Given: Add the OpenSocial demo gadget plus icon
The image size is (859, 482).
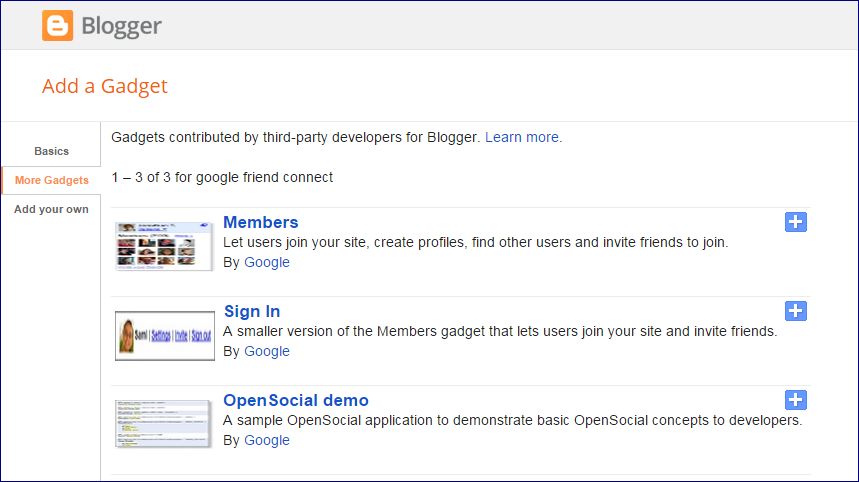Looking at the screenshot, I should (x=795, y=400).
